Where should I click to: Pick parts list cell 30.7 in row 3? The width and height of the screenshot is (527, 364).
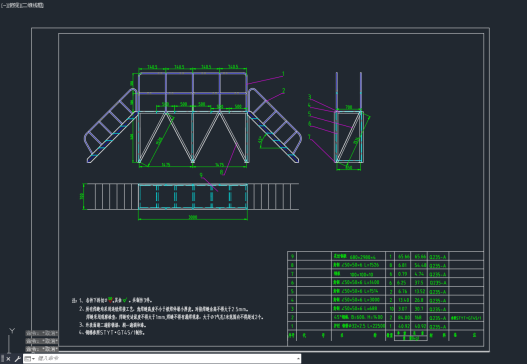[418, 309]
